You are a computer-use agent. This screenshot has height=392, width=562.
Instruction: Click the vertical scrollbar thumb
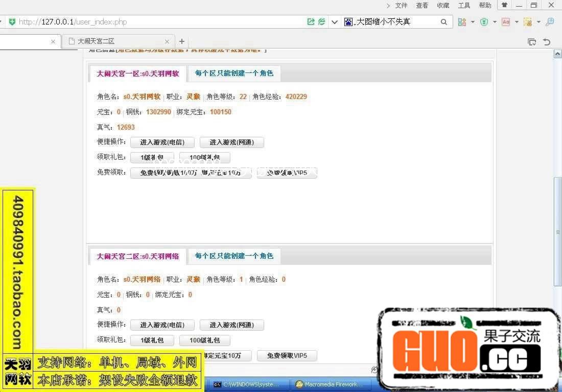tap(558, 232)
